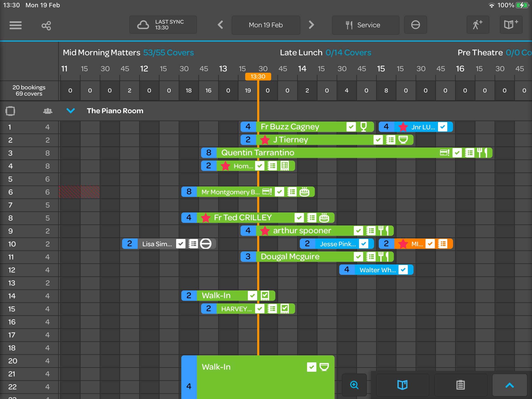Screen dimensions: 532x399
Task: Tap the share connections icon
Action: click(x=46, y=25)
